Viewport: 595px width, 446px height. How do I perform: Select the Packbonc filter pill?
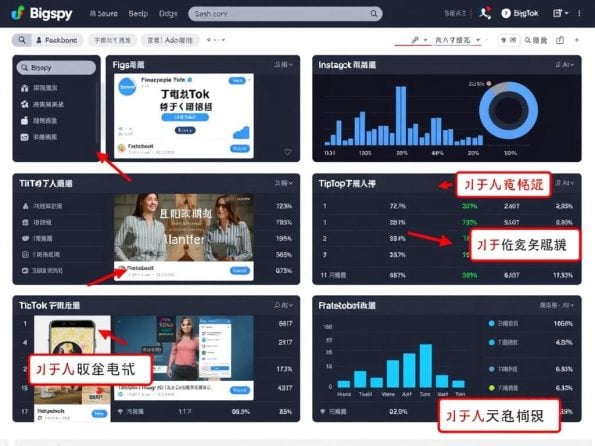pos(57,40)
